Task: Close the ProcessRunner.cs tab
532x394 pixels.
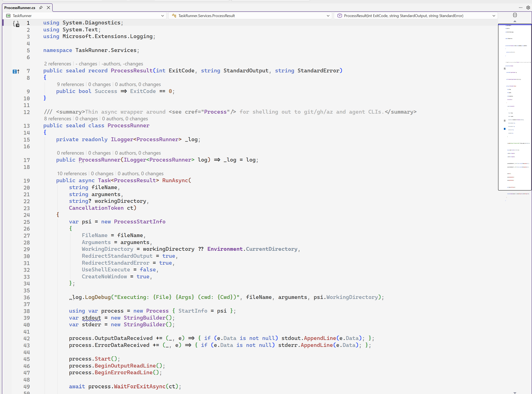Action: coord(48,8)
